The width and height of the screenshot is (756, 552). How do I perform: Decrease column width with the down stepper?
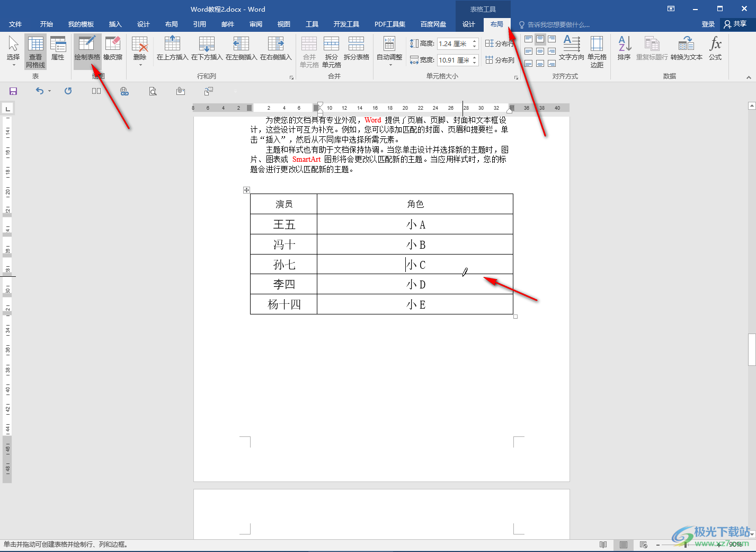pos(475,63)
